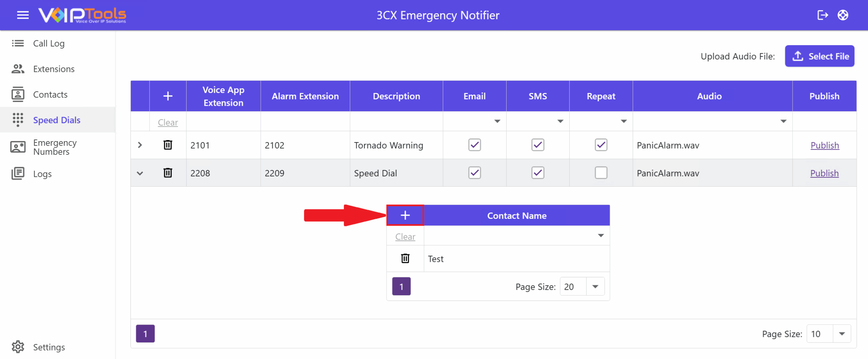Image resolution: width=868 pixels, height=359 pixels.
Task: Click the Description filter field
Action: pos(396,121)
